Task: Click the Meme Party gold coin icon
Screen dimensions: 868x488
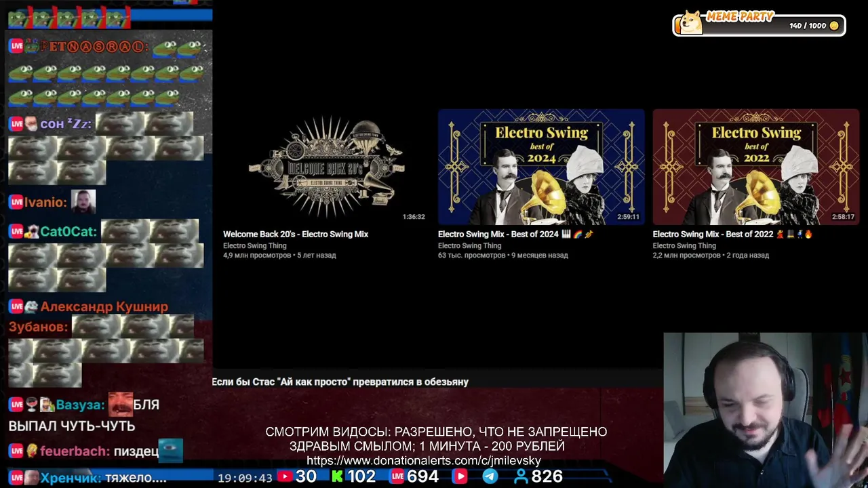Action: tap(834, 26)
